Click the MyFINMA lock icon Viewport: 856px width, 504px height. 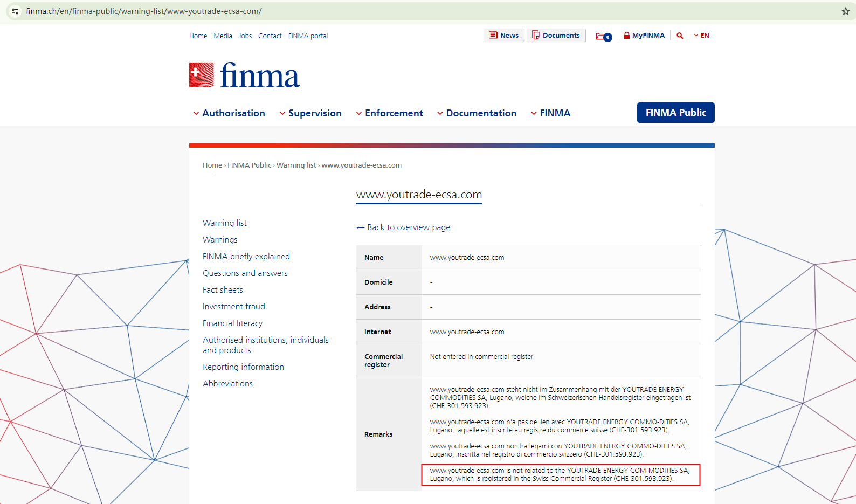627,36
